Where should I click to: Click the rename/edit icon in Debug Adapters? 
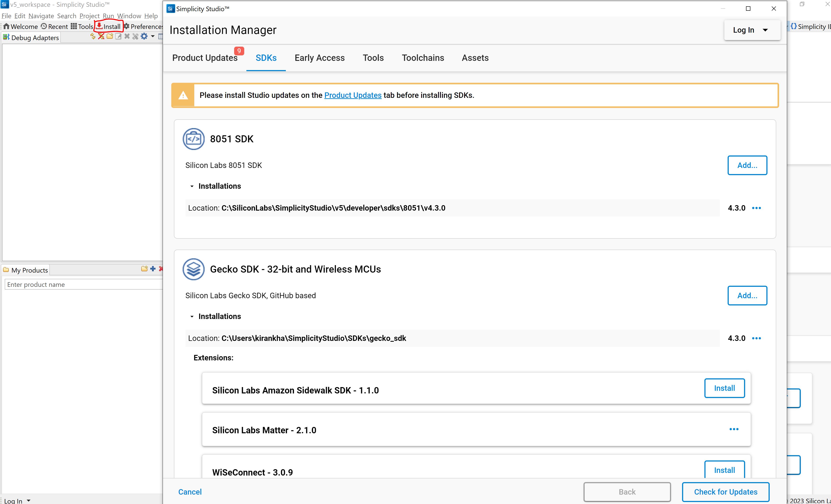118,36
